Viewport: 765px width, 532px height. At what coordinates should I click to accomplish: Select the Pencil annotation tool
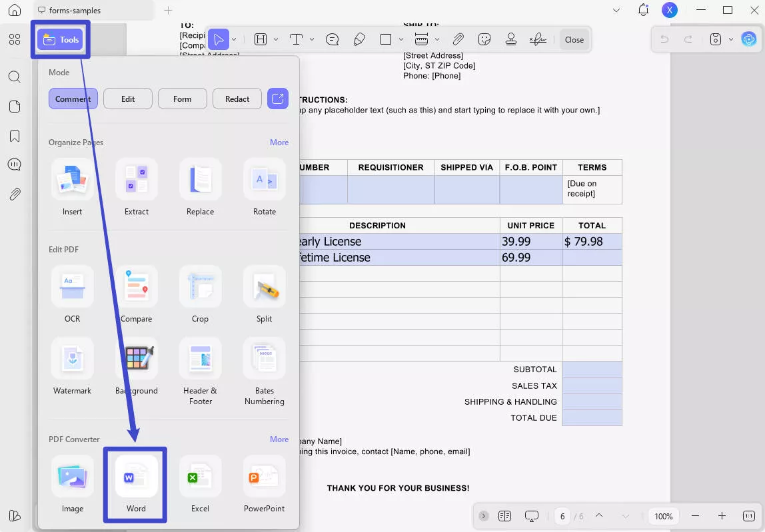click(x=360, y=39)
